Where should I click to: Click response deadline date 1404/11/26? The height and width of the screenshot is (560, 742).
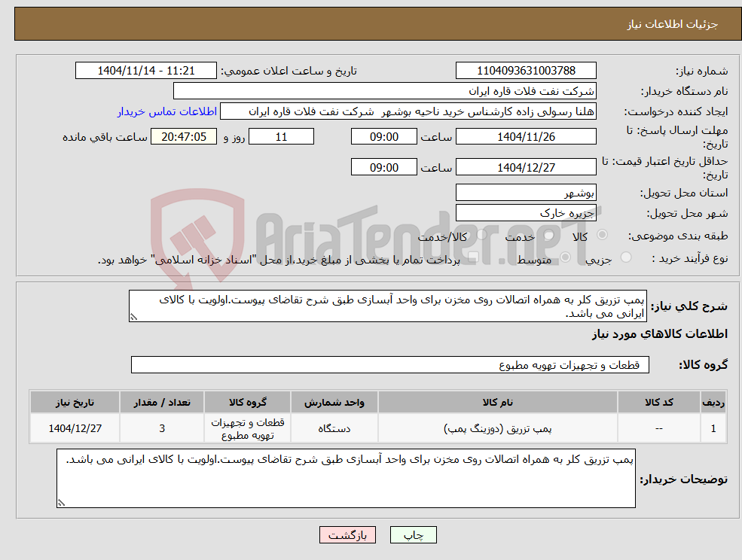(526, 137)
